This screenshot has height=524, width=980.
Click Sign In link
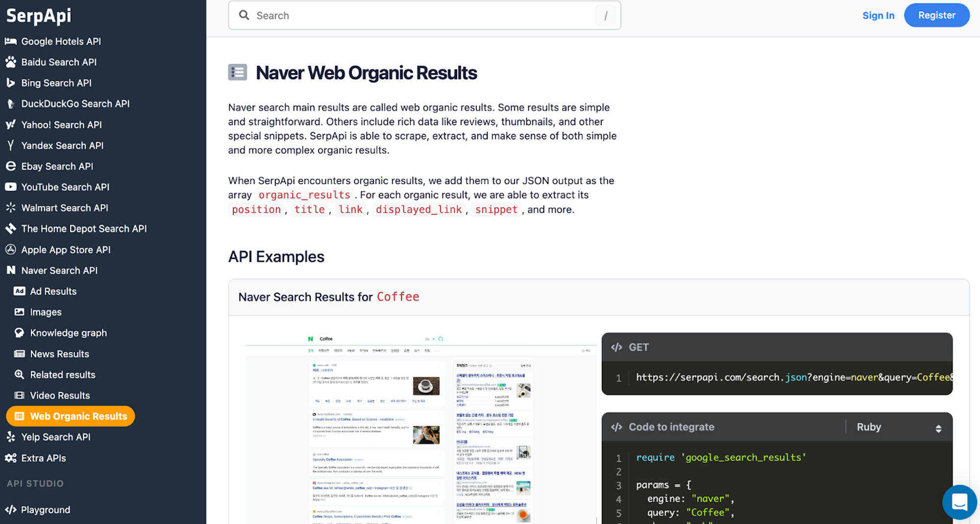point(879,15)
